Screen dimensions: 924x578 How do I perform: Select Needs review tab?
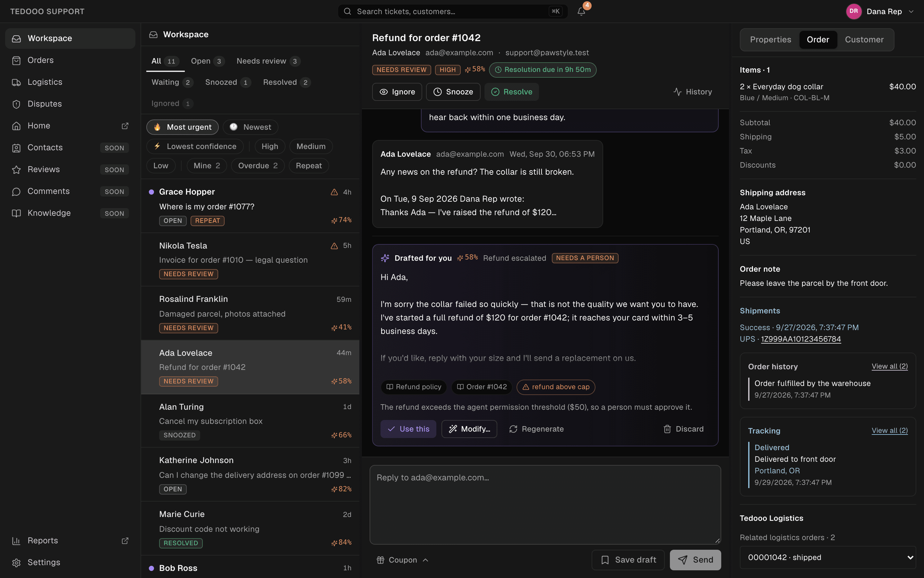point(269,61)
